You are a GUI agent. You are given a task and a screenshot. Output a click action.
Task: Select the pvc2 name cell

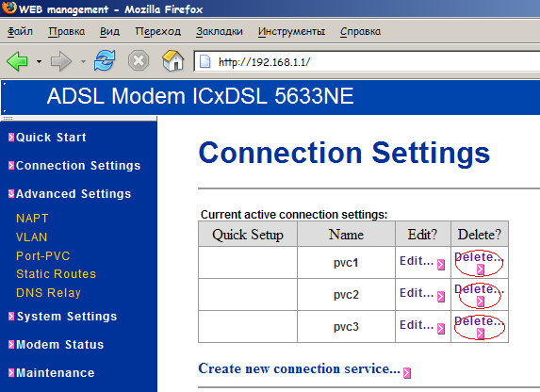tap(346, 295)
